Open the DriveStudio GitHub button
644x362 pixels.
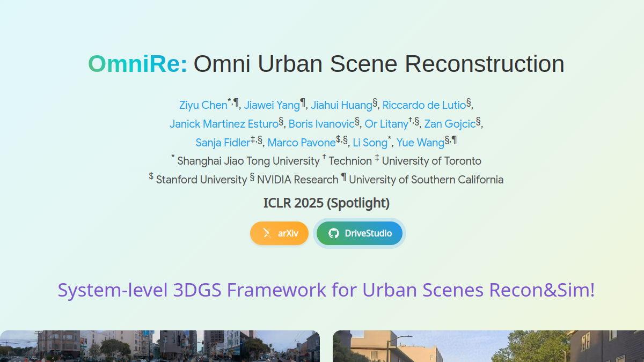pos(360,233)
